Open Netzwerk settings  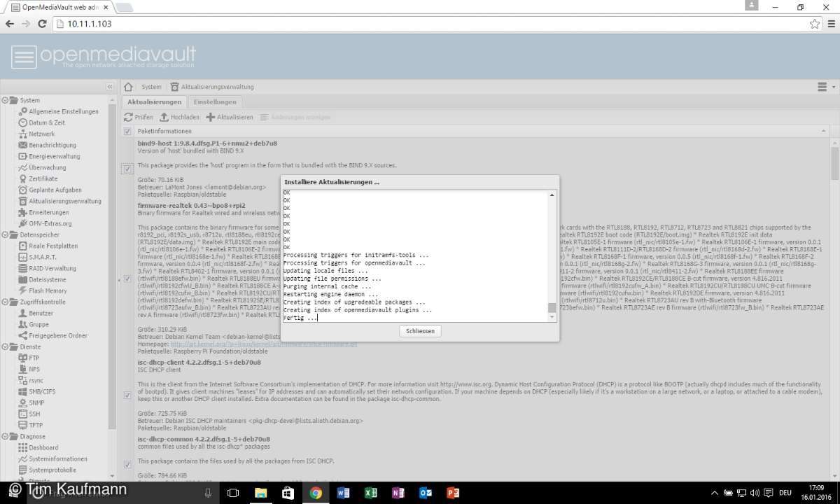41,134
